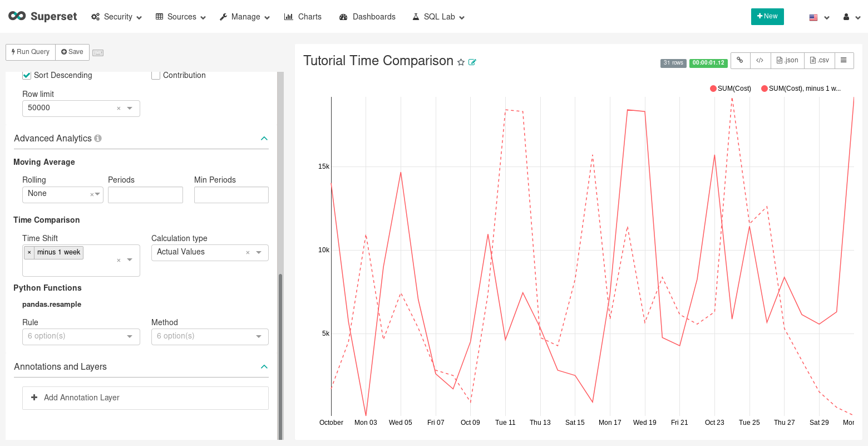The height and width of the screenshot is (446, 868).
Task: Uncheck the Sort Descending checkbox
Action: coord(27,75)
